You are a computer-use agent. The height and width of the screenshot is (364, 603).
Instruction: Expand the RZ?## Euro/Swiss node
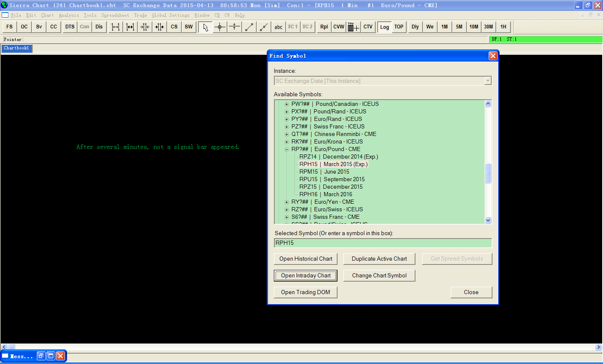pos(286,210)
